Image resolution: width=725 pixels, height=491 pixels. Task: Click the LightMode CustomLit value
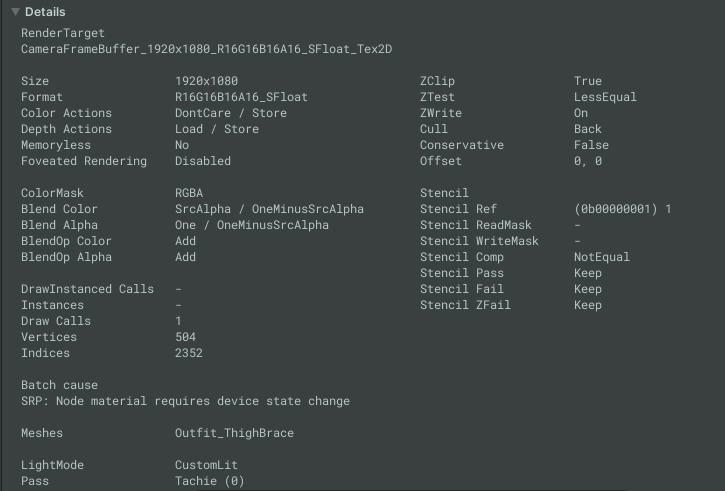(206, 465)
